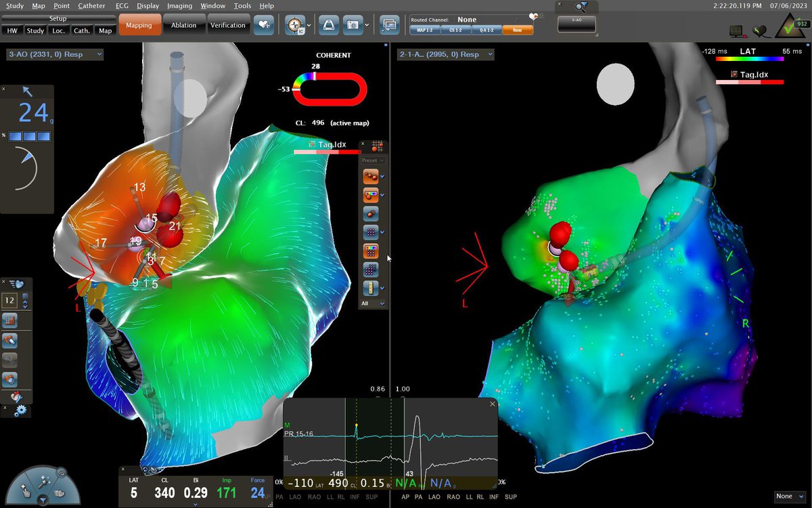Click the camera snapshot icon
Viewport: 812px width, 508px height.
[x=352, y=25]
